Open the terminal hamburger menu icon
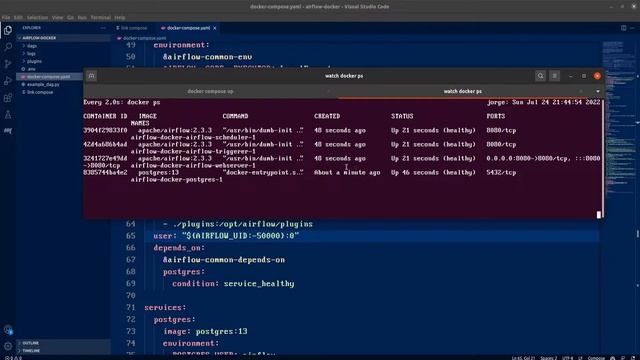The height and width of the screenshot is (360, 640). 554,76
